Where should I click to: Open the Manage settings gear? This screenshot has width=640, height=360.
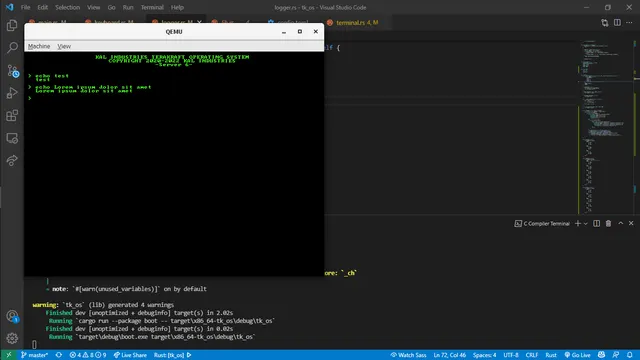(12, 338)
